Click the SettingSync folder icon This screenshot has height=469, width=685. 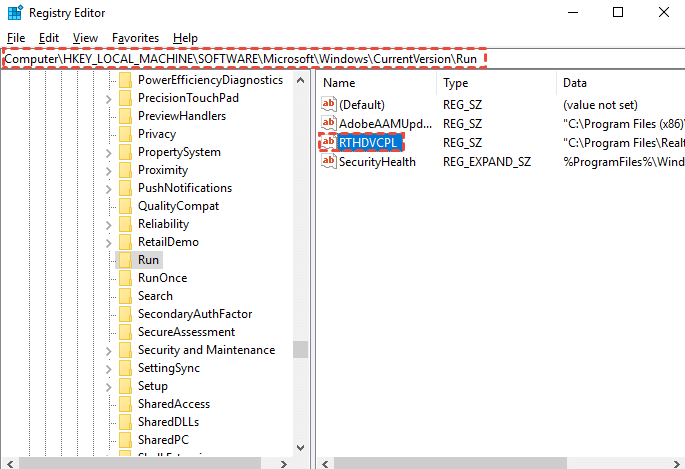pyautogui.click(x=125, y=368)
